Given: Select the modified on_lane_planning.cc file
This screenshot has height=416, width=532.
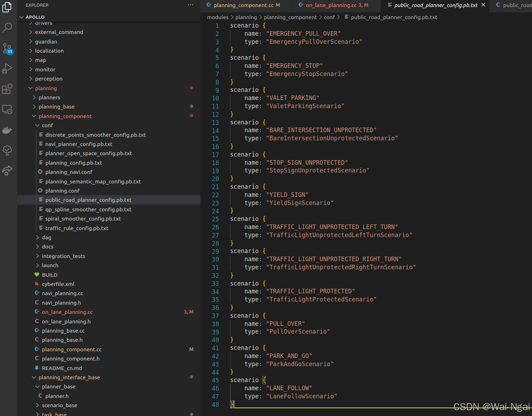Looking at the screenshot, I should [66, 312].
